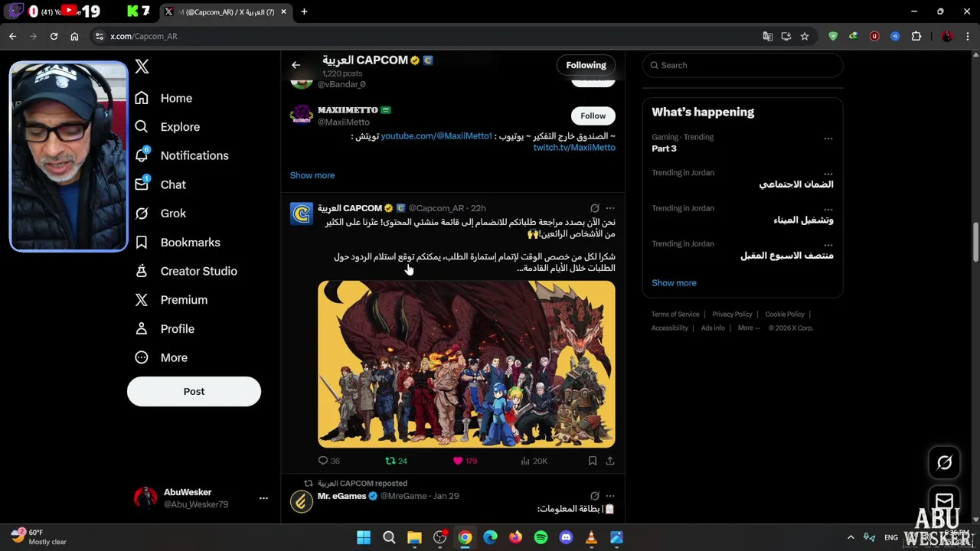Open Terms of Service link
This screenshot has height=551, width=980.
(x=675, y=315)
